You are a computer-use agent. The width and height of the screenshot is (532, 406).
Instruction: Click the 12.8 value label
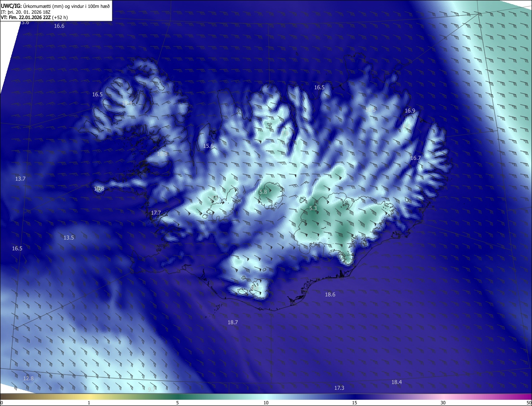pyautogui.click(x=28, y=379)
